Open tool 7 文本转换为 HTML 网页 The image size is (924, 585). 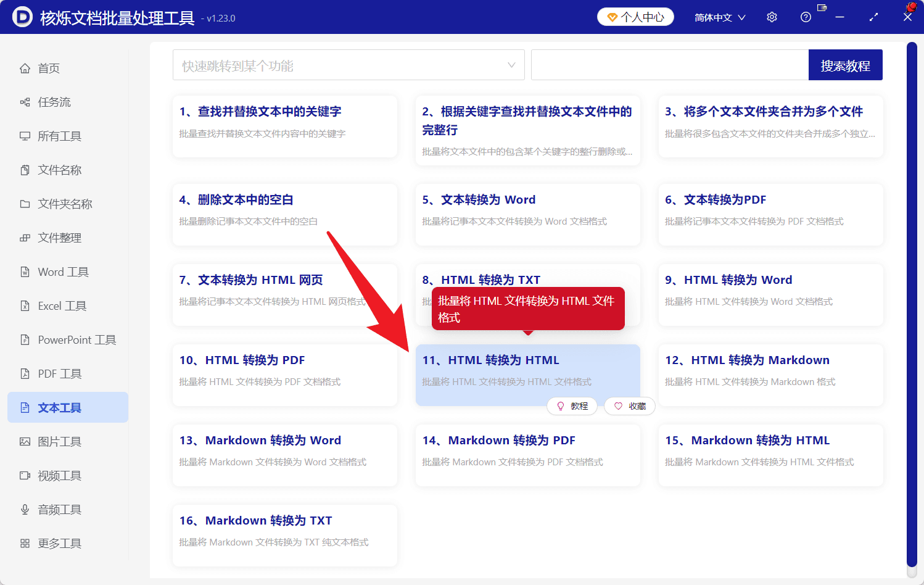pyautogui.click(x=285, y=295)
